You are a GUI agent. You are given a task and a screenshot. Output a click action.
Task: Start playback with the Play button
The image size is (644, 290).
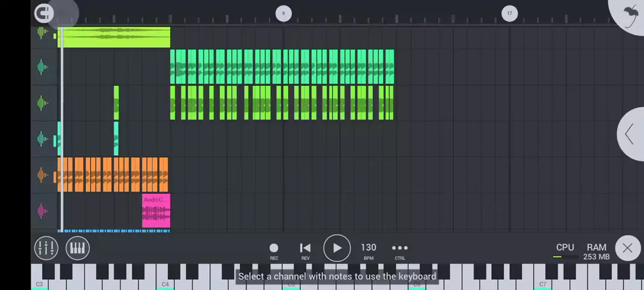click(x=336, y=248)
